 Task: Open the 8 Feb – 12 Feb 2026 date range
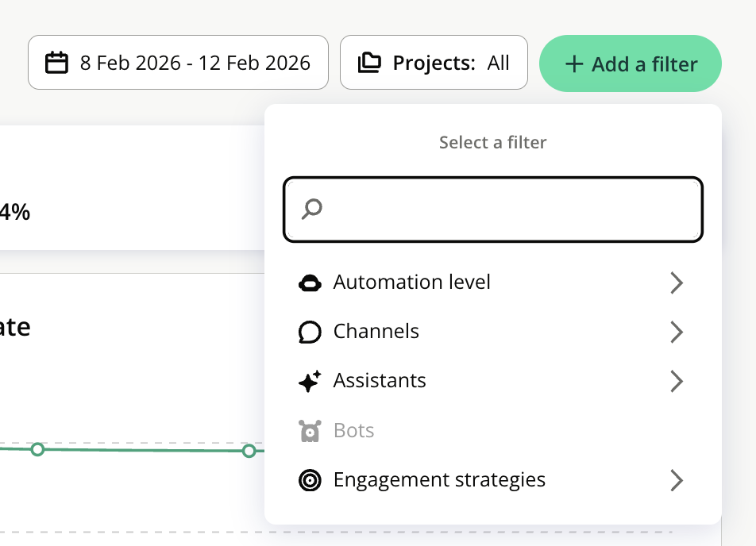195,63
